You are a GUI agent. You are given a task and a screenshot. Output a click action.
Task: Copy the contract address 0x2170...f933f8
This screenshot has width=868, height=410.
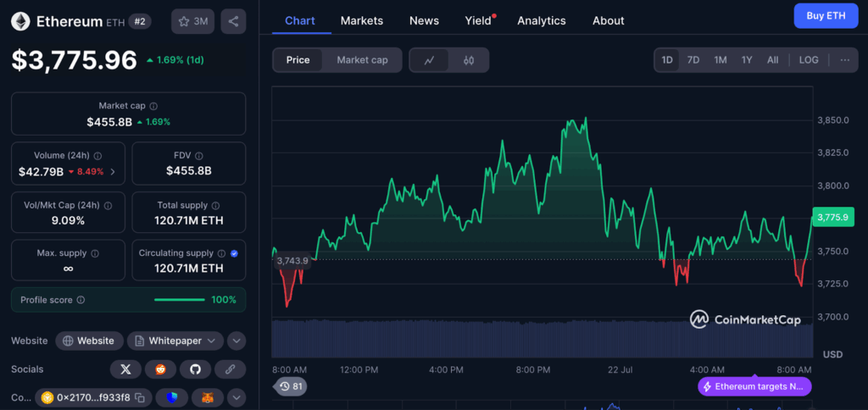click(x=140, y=397)
